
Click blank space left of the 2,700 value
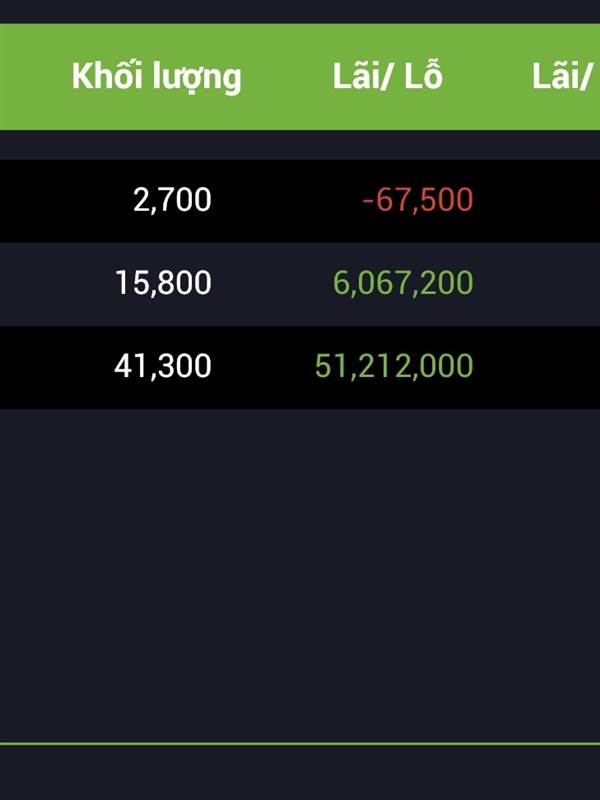click(64, 201)
